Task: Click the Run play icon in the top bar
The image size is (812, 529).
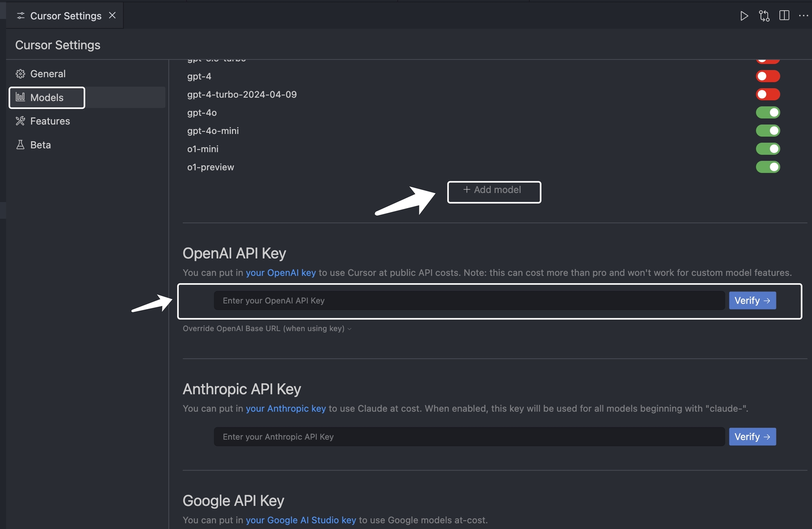Action: pos(744,16)
